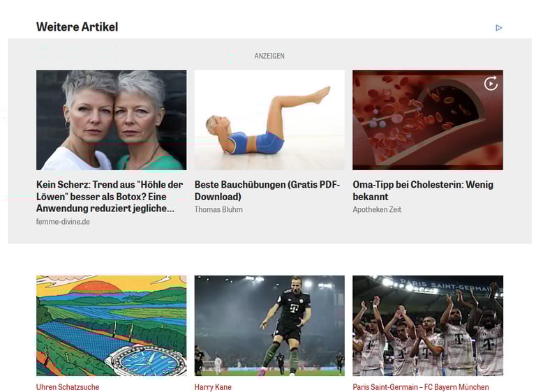Click the replay video icon on cholesterol ad
Screen dimensions: 536x392
click(491, 84)
